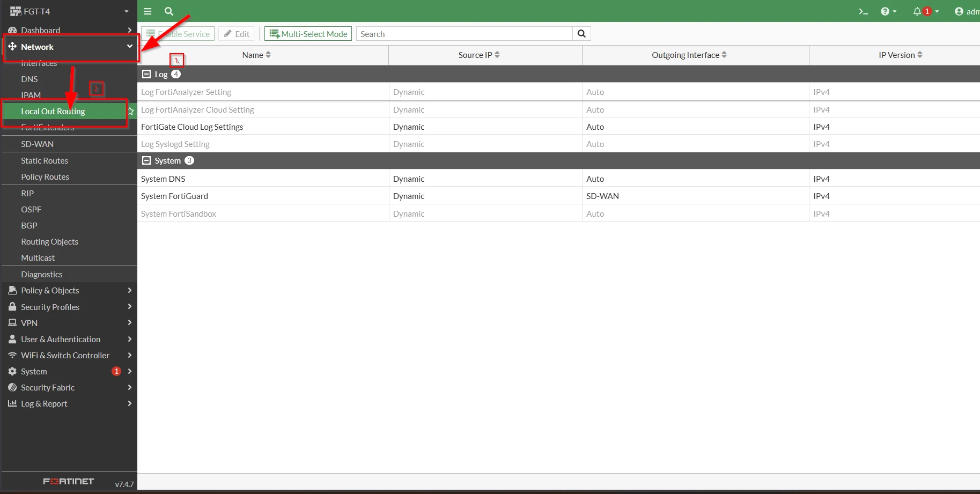The height and width of the screenshot is (494, 980).
Task: Collapse the Network menu section
Action: (x=69, y=47)
